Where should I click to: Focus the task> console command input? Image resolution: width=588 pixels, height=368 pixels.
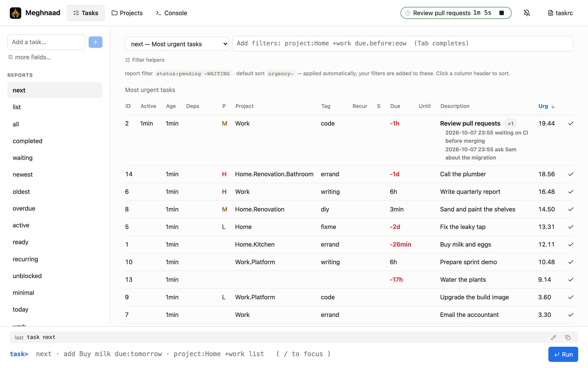[x=289, y=354]
